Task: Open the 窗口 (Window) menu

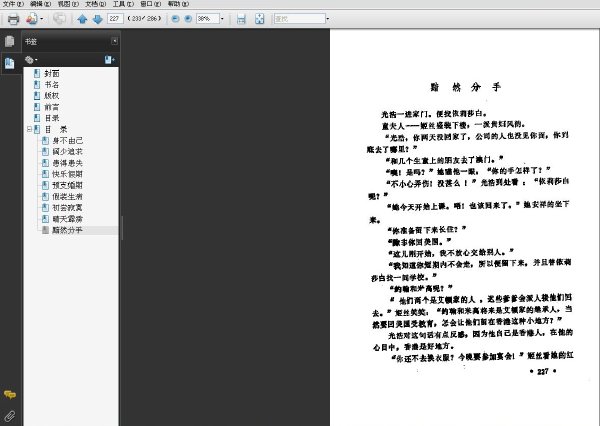Action: (x=151, y=4)
